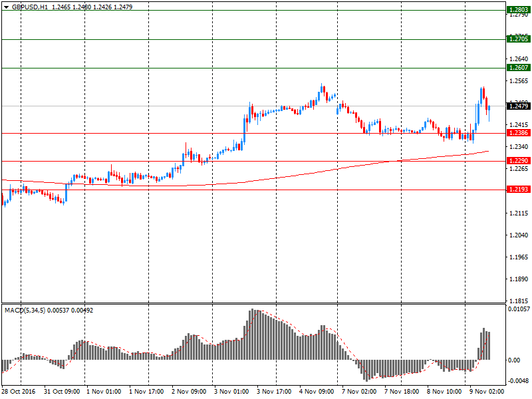Click the current price label 1.2479
The height and width of the screenshot is (399, 532).
click(x=519, y=106)
